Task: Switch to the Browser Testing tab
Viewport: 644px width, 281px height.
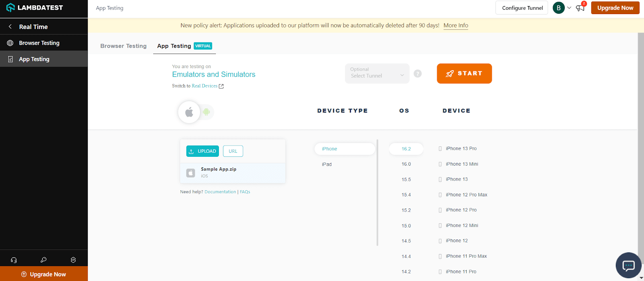Action: pyautogui.click(x=124, y=46)
